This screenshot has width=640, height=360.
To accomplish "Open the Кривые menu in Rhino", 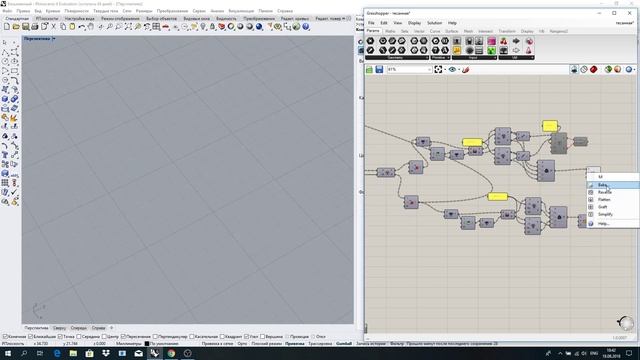I will [53, 11].
